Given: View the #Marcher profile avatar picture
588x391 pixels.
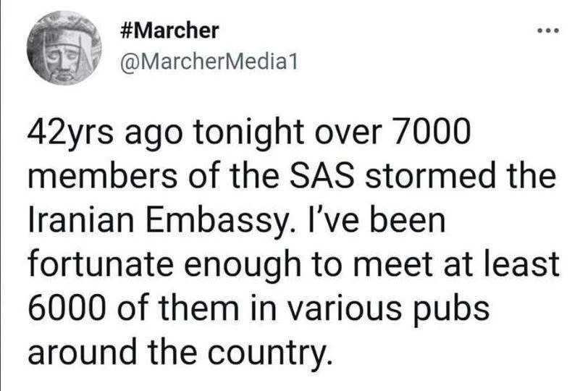Looking at the screenshot, I should point(64,48).
